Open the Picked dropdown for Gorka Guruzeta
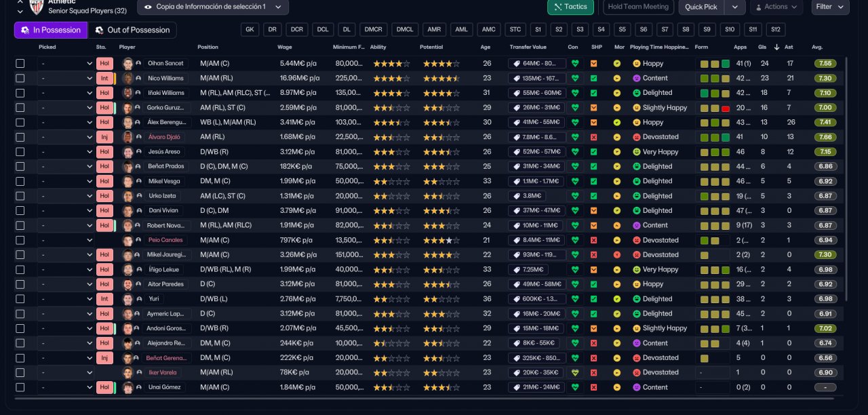This screenshot has width=868, height=415. coord(66,108)
